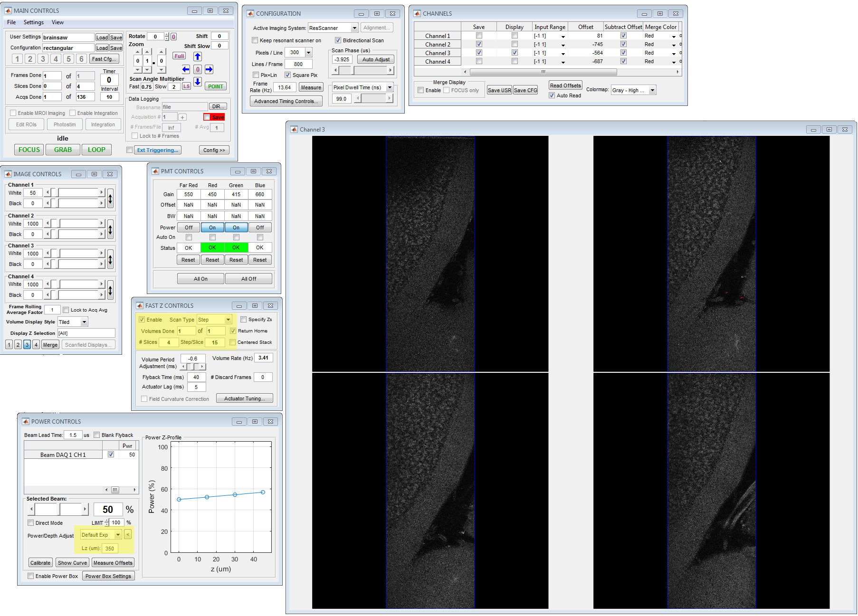
Task: Click All Off in PMT Controls
Action: tap(248, 279)
